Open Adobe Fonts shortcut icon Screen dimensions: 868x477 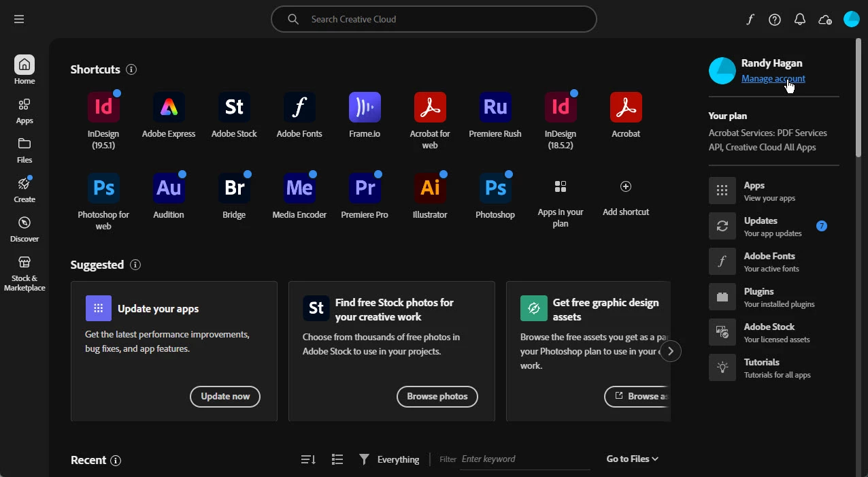[x=299, y=107]
